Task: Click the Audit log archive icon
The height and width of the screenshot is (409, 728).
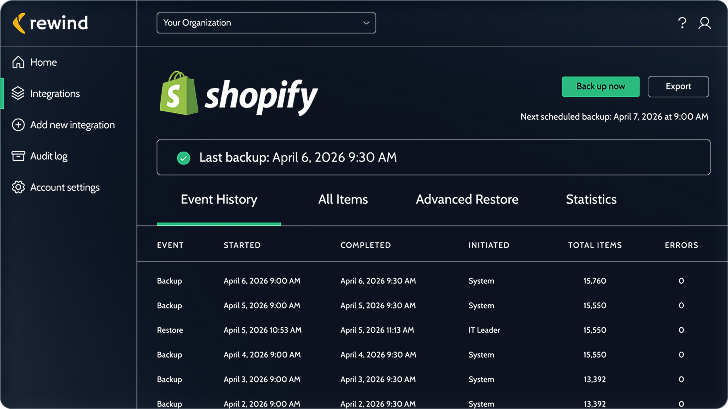Action: point(18,156)
